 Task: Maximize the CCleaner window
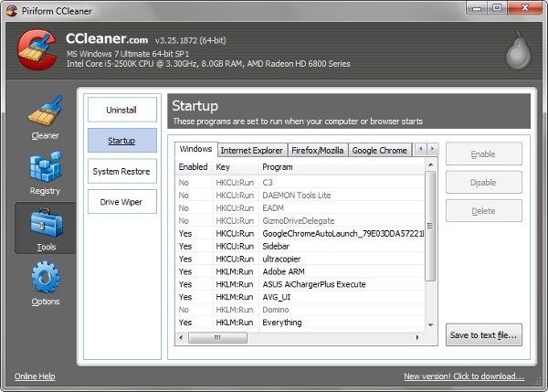[x=497, y=7]
